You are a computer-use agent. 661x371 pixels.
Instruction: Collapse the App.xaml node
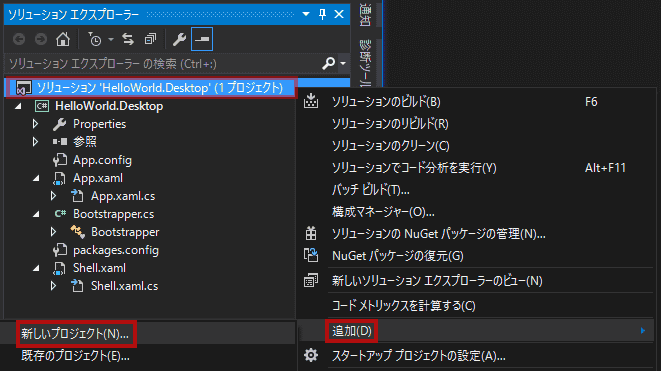pos(36,178)
